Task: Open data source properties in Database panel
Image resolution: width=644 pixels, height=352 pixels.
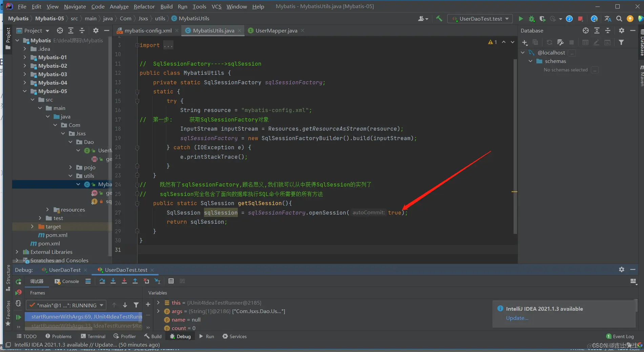Action: 560,42
